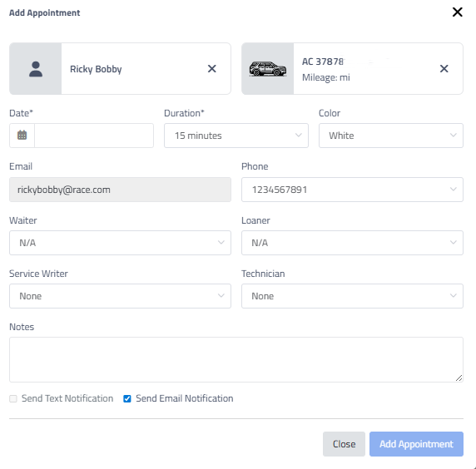Remove vehicle AC 37878 with X icon
476x469 pixels.
click(x=444, y=68)
